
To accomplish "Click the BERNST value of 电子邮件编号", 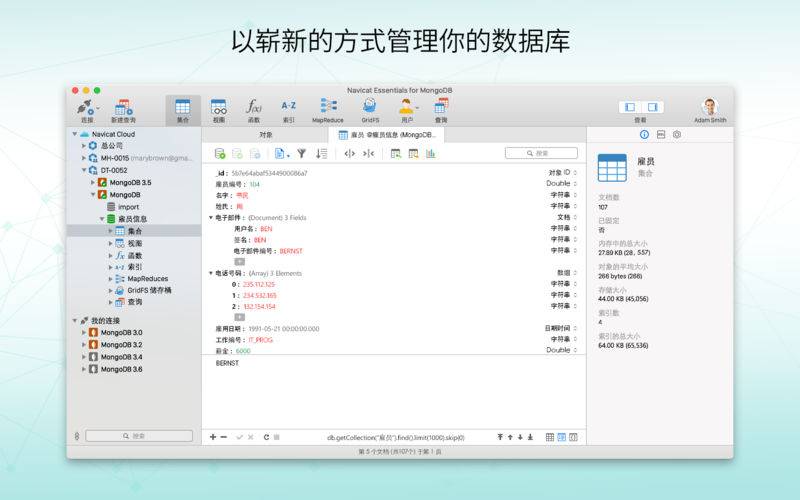I will 291,251.
